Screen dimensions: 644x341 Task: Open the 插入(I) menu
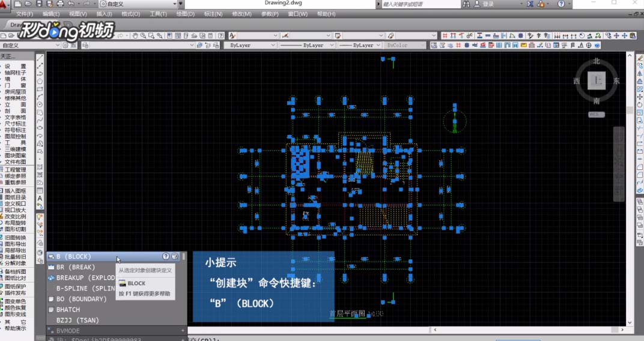tap(104, 14)
